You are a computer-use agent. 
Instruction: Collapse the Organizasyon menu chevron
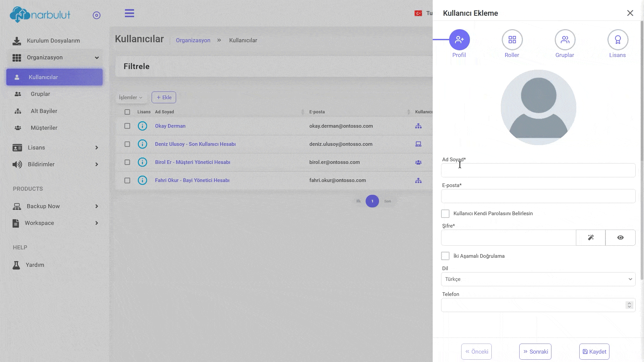(97, 58)
